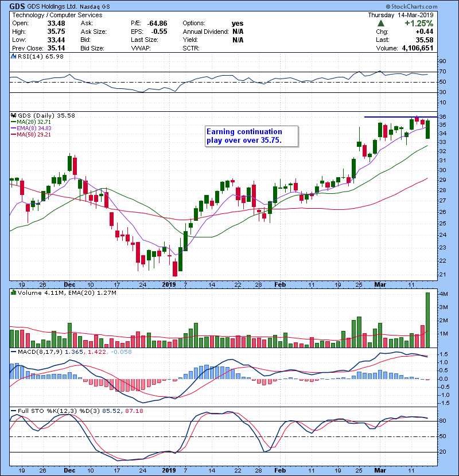
Task: Click the 2019 label on price axis
Action: tap(169, 285)
